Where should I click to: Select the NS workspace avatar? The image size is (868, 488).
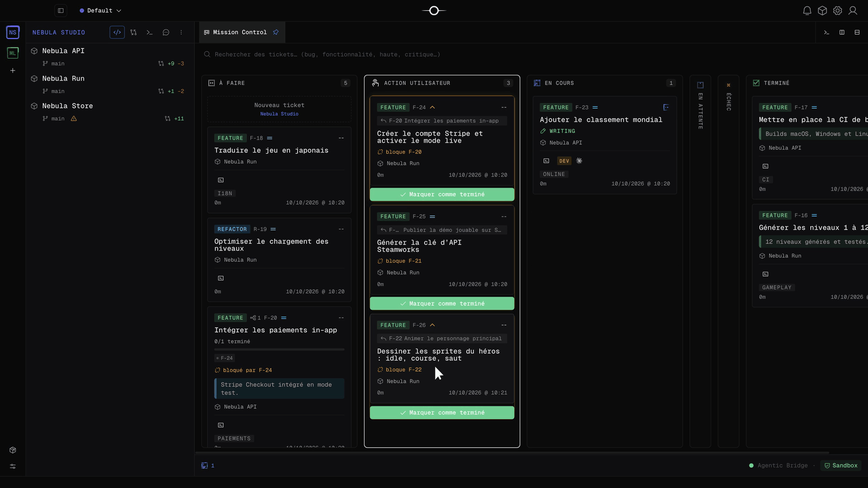12,33
